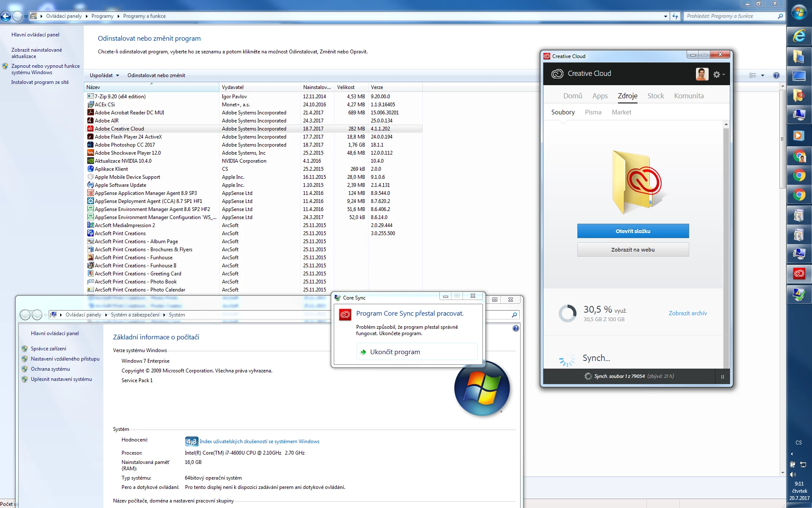Click the Programs window vertical scrollbar thumb

[782, 139]
